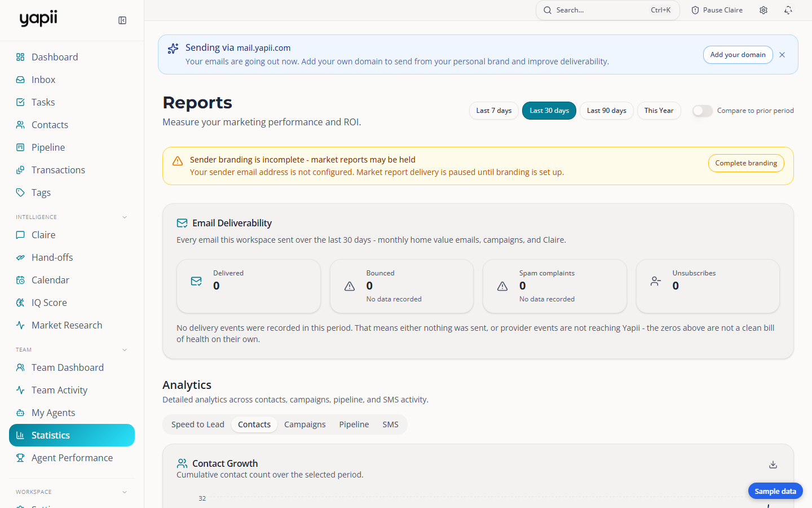Switch to the Pipeline analytics tab
812x508 pixels.
354,424
